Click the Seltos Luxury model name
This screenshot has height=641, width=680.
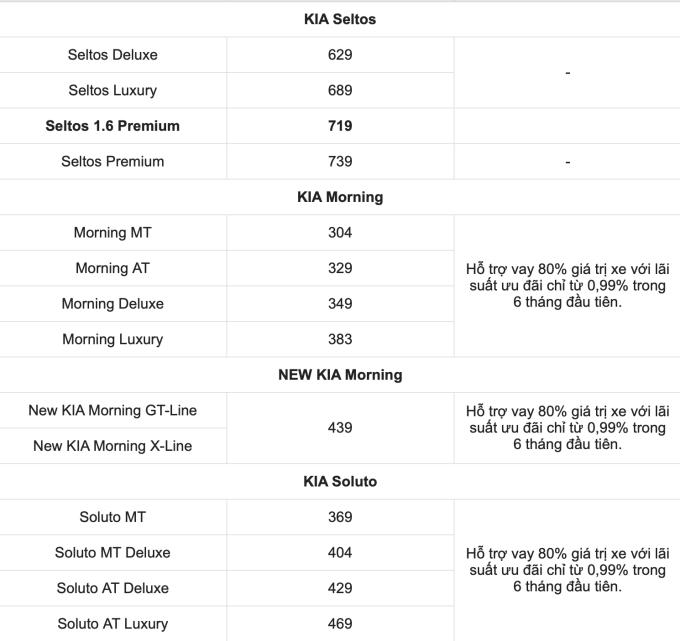coord(113,90)
